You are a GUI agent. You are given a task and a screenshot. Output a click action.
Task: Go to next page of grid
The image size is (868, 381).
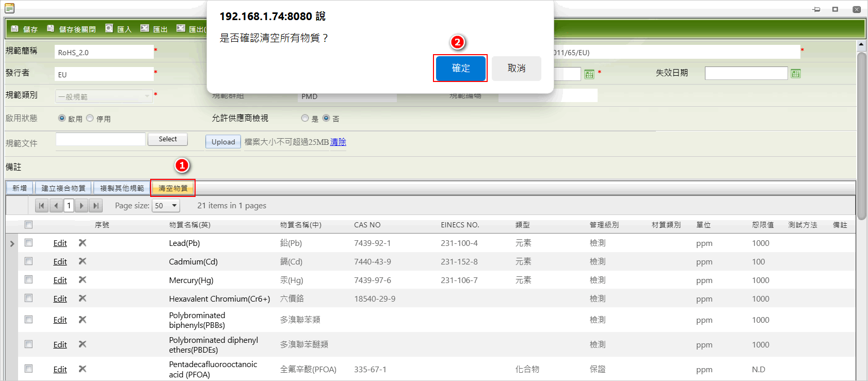(82, 206)
